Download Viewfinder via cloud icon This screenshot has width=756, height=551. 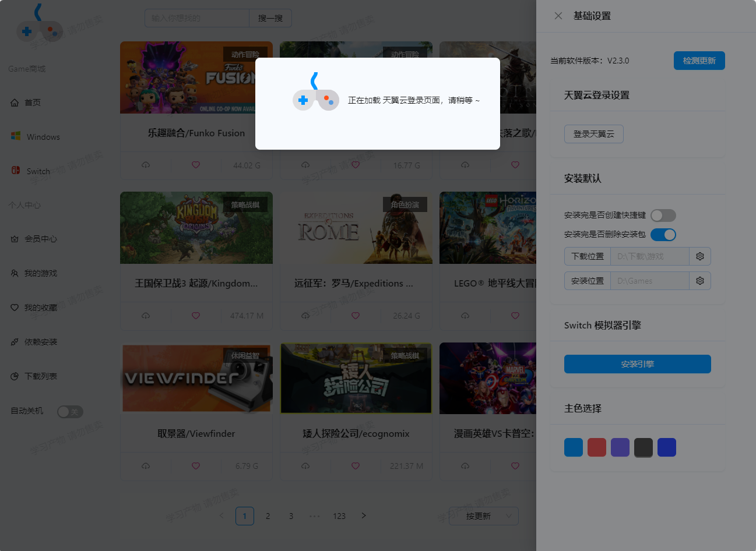[146, 466]
